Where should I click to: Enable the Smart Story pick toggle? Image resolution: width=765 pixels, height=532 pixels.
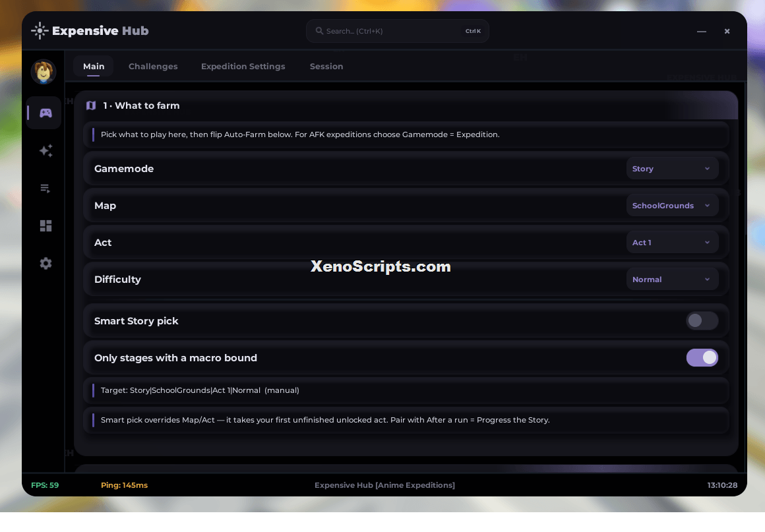pos(702,321)
